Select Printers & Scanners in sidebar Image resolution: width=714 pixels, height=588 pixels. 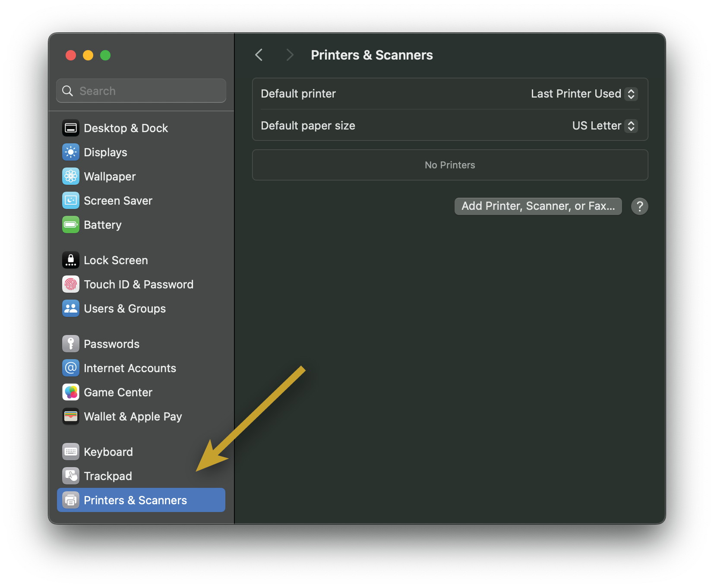135,500
